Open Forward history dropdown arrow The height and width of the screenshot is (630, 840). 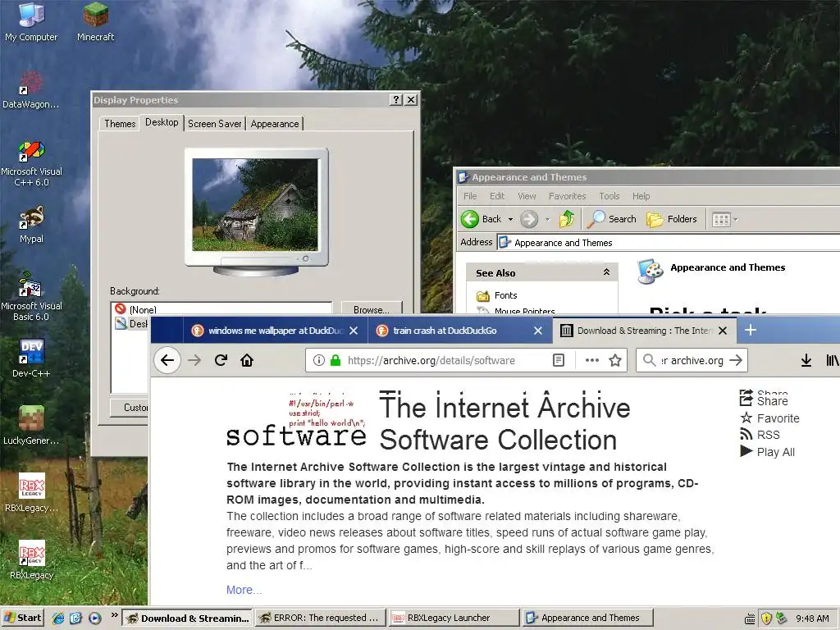[x=547, y=219]
